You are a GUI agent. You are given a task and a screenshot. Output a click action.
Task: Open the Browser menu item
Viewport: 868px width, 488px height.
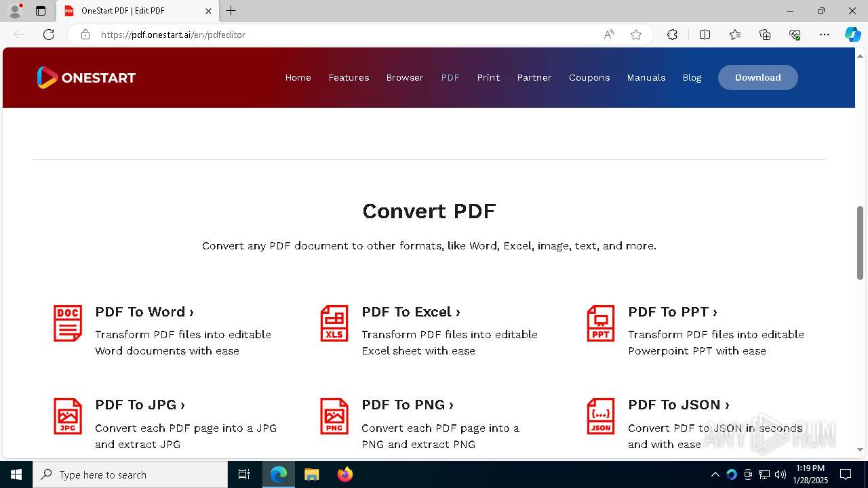pos(405,77)
